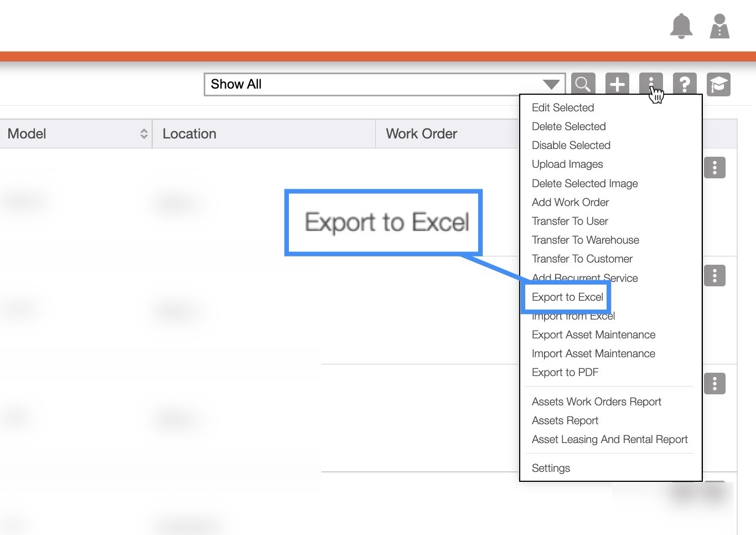Choose Upload Images from the menu
The image size is (756, 535).
click(567, 164)
